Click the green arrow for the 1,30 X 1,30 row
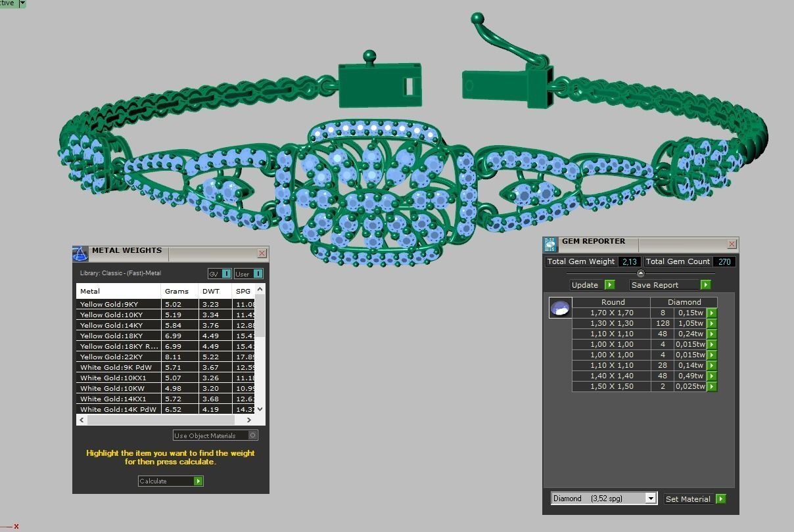The height and width of the screenshot is (532, 794). click(712, 324)
